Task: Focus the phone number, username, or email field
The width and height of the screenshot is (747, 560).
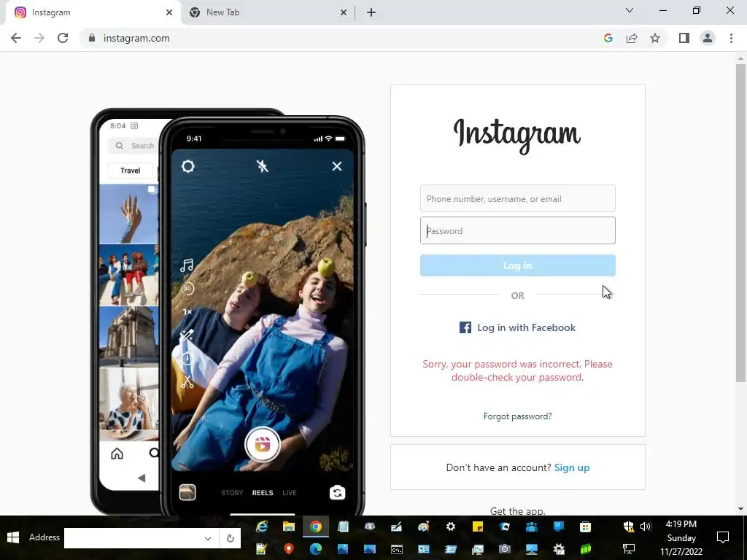Action: click(x=518, y=198)
